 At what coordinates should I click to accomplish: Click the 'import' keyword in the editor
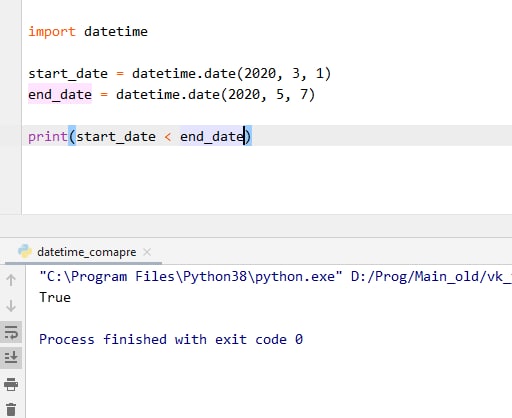click(x=52, y=32)
